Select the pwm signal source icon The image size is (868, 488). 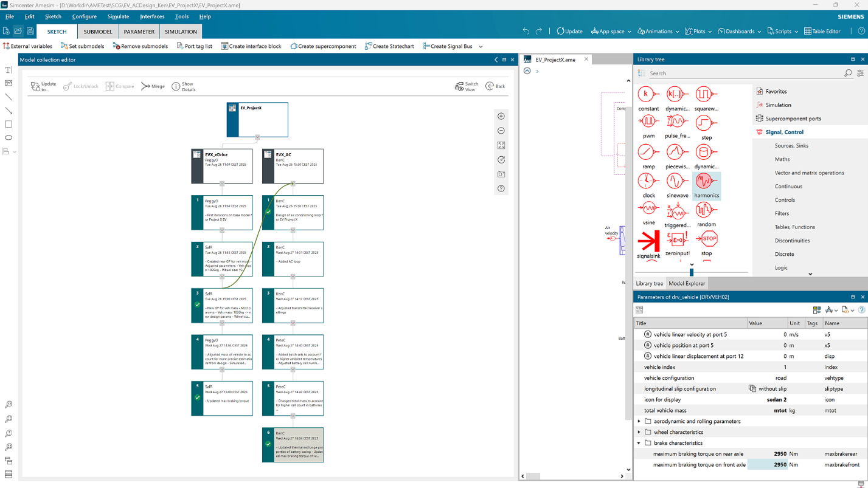[x=648, y=123]
